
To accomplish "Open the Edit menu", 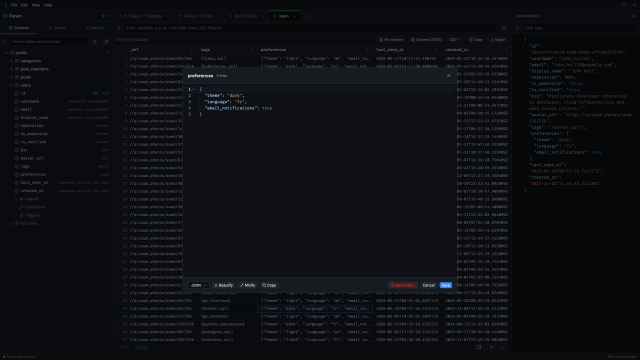I will pos(24,5).
